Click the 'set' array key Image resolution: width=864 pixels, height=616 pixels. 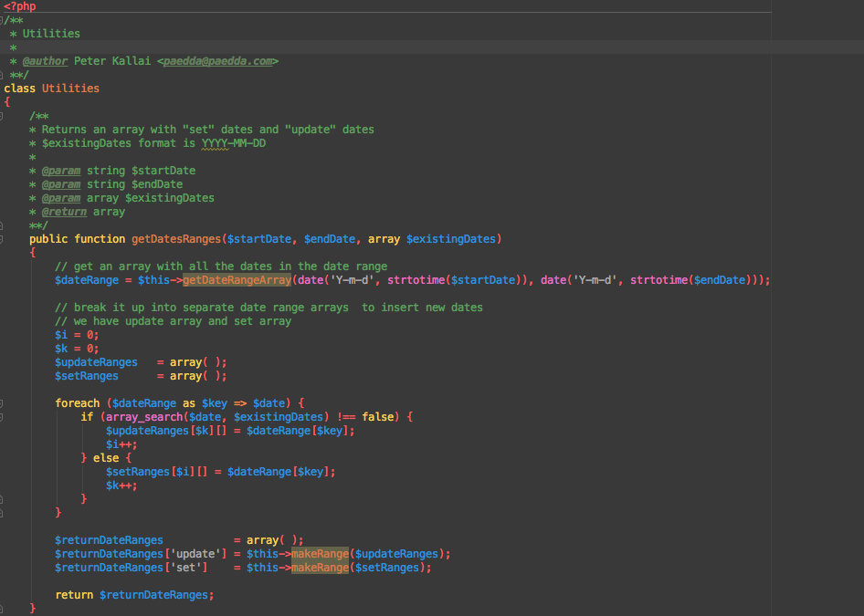[185, 568]
